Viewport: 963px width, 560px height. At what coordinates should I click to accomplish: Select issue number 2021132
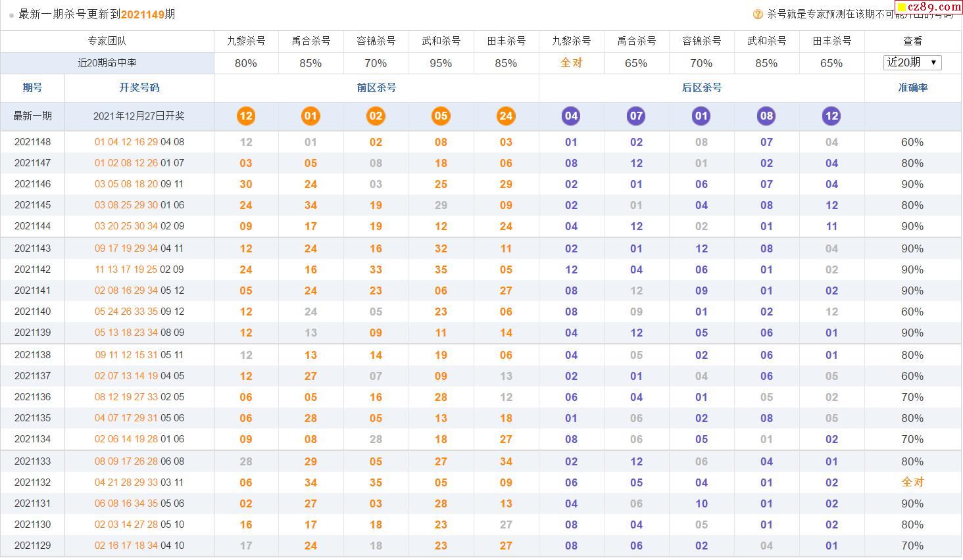32,482
